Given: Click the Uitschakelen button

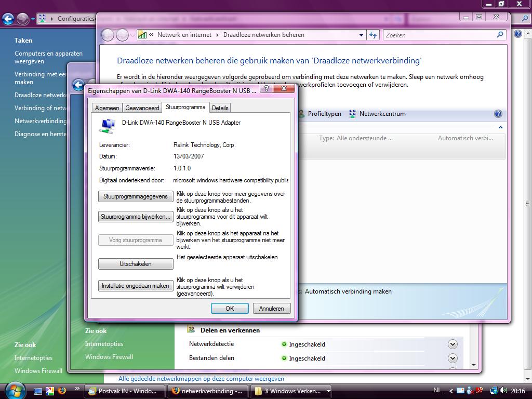Looking at the screenshot, I should pyautogui.click(x=136, y=263).
